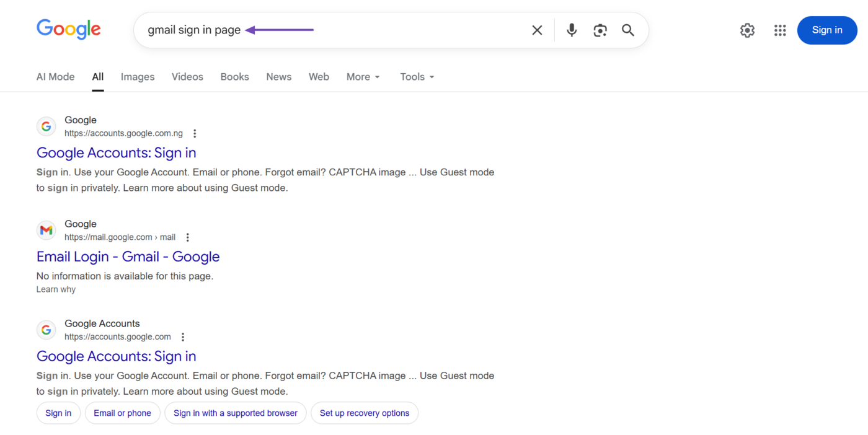Run the search with the magnifying glass
Screen dimensions: 868x435
point(627,29)
